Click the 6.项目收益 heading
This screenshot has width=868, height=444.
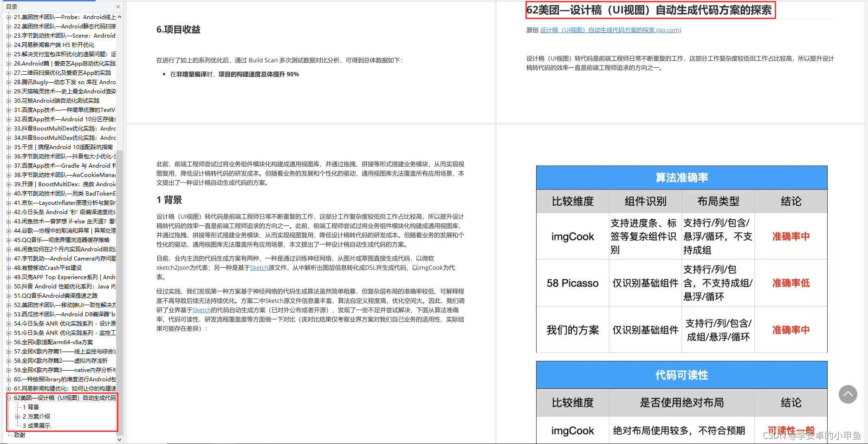178,30
